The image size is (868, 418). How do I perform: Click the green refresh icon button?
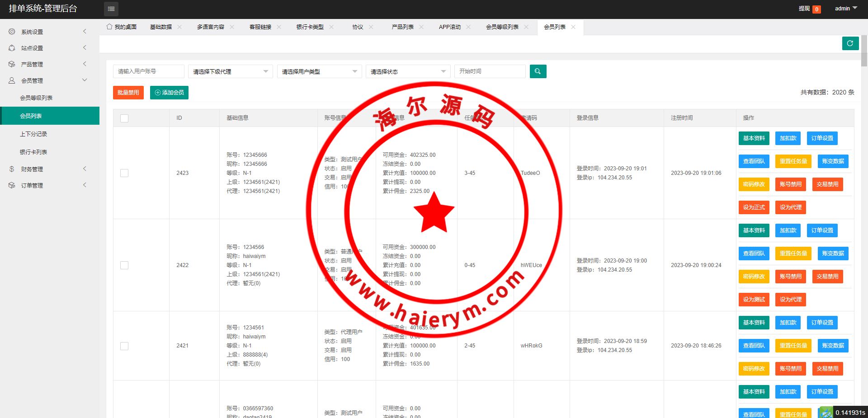[850, 43]
